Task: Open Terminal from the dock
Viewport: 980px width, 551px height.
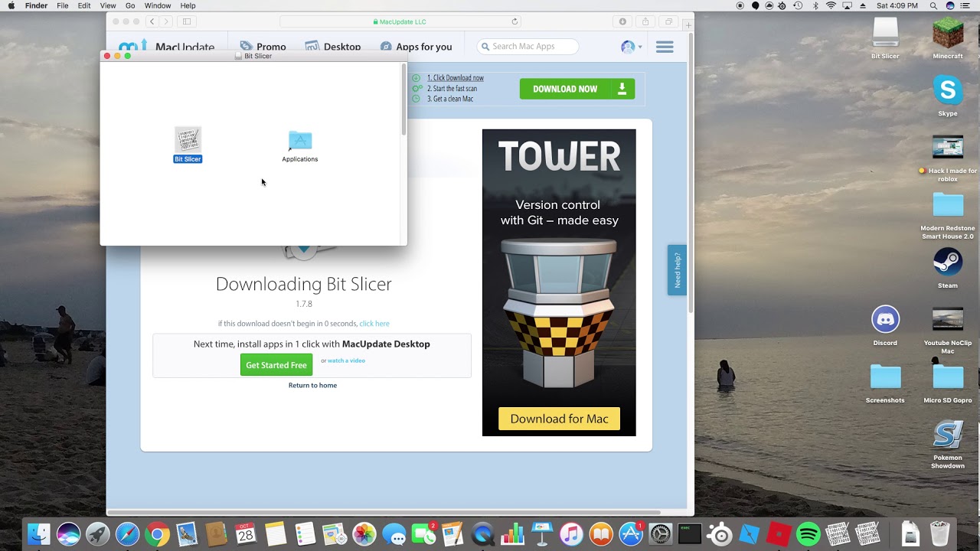Action: (690, 534)
